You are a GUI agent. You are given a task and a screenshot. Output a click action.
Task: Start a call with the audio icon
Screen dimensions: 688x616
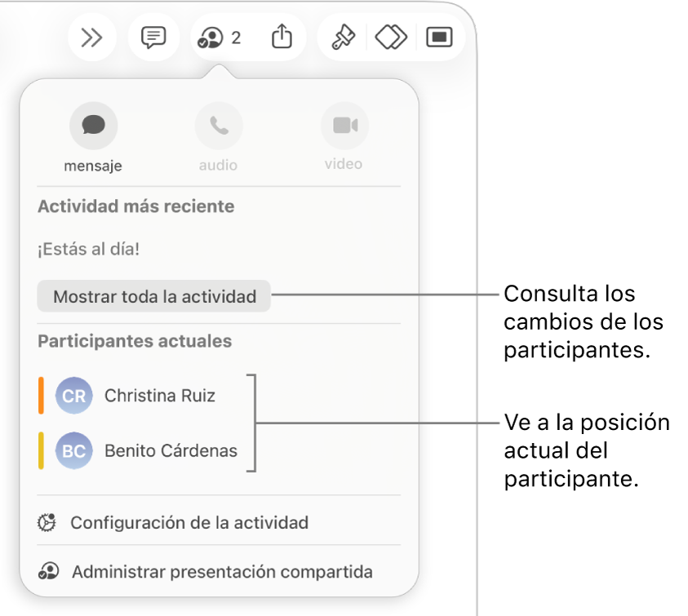coord(218,125)
